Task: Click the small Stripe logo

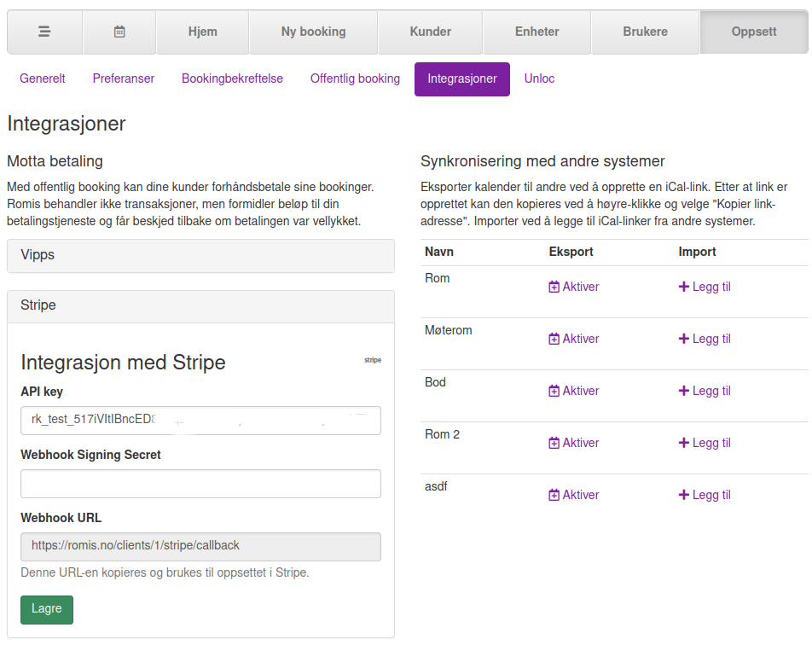Action: (373, 359)
